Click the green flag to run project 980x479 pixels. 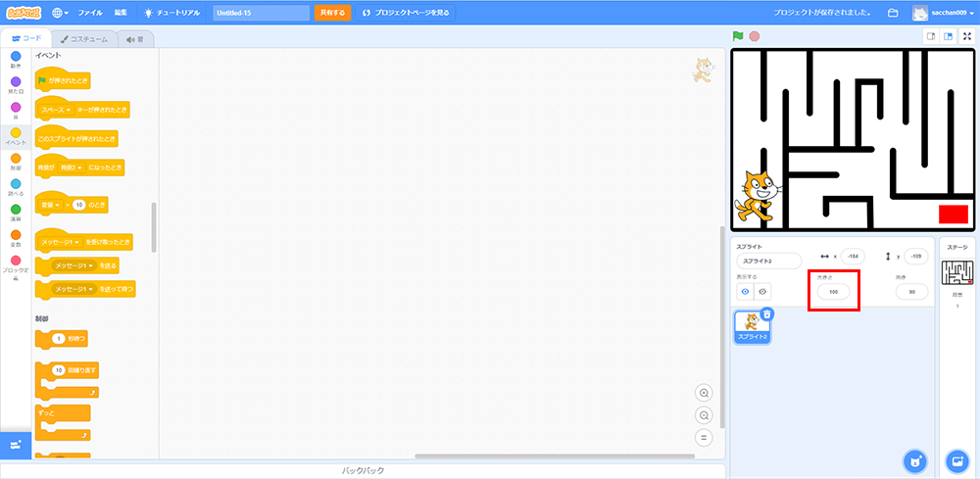click(x=738, y=36)
